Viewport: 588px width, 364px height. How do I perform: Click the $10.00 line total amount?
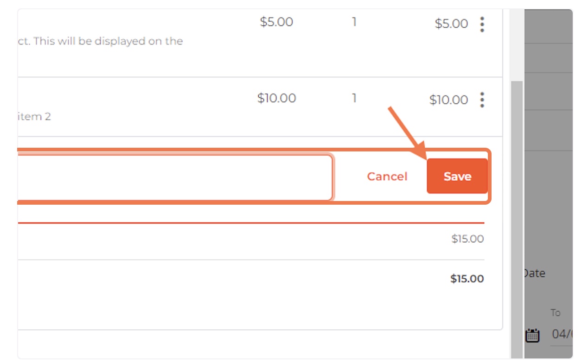tap(448, 100)
